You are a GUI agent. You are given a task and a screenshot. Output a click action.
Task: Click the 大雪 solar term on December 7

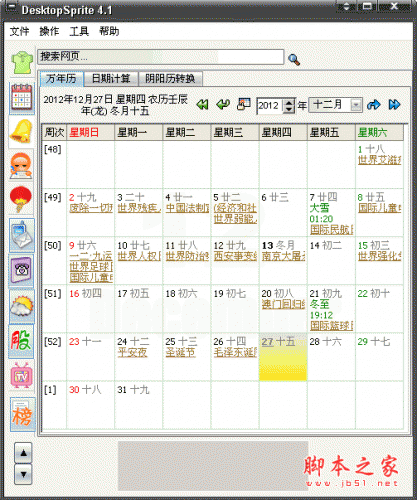click(320, 208)
